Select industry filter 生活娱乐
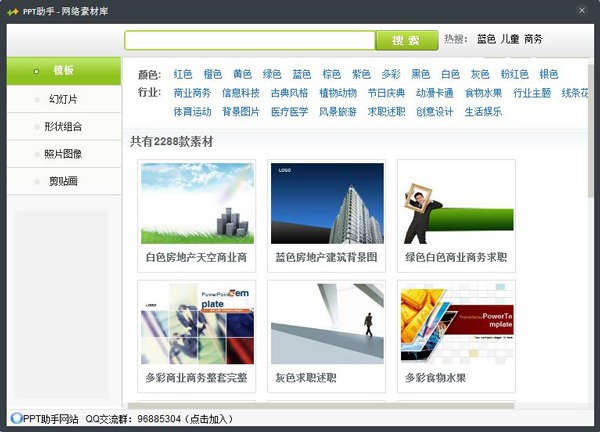Screen dimensions: 600x432 483,112
